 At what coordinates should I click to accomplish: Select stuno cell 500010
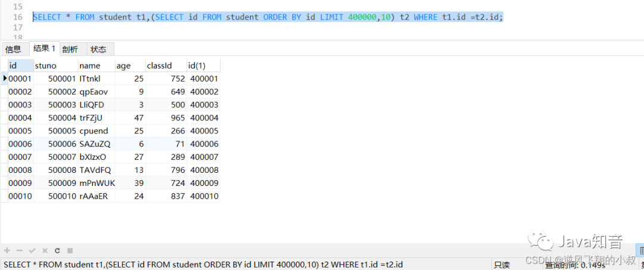tap(56, 196)
